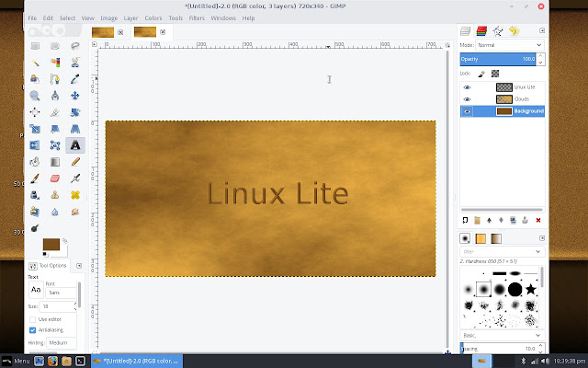The height and width of the screenshot is (368, 588).
Task: Select the Color Picker eyedropper tool
Action: [x=75, y=79]
